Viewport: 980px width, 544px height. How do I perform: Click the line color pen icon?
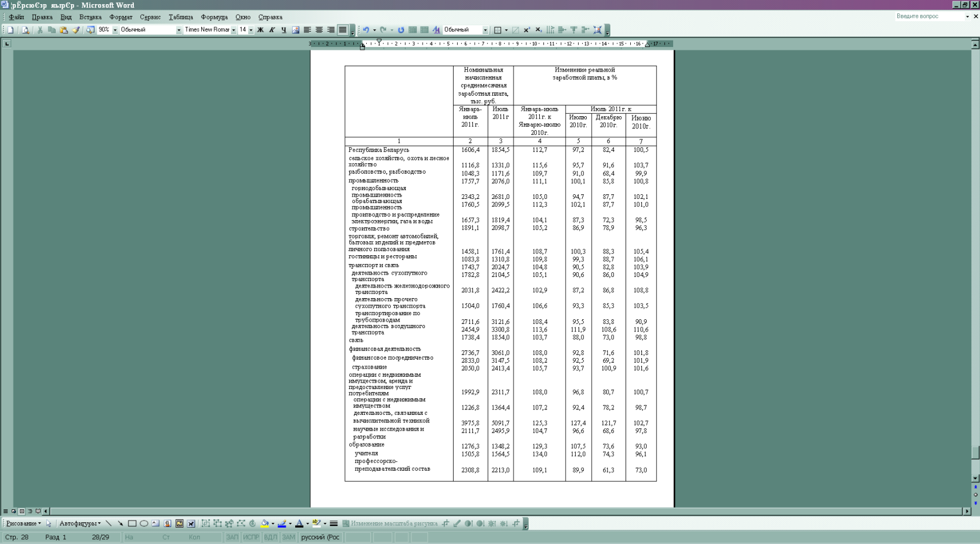tap(282, 523)
